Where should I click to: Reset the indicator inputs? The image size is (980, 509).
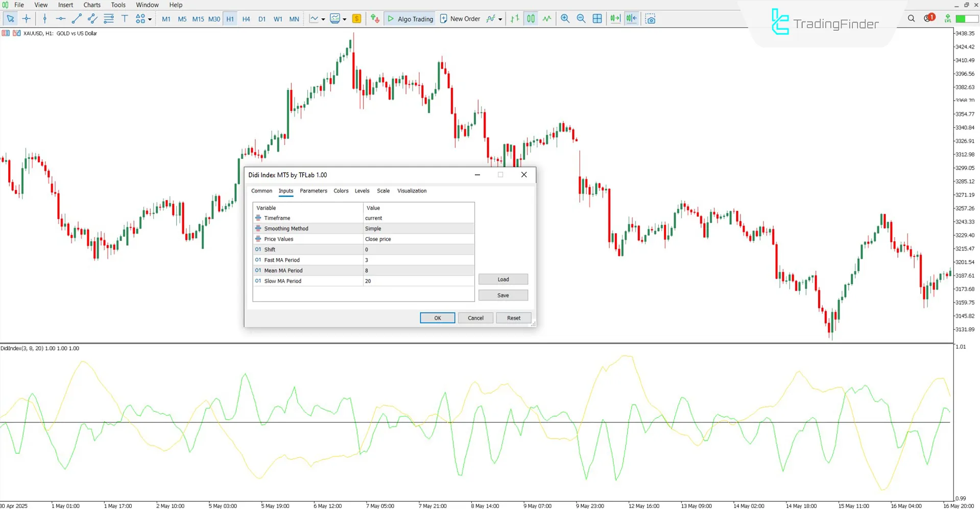(x=513, y=317)
